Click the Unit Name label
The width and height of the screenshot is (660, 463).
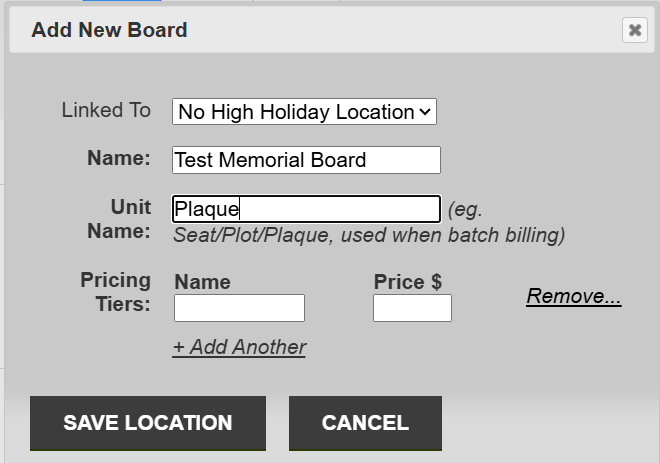(x=130, y=219)
